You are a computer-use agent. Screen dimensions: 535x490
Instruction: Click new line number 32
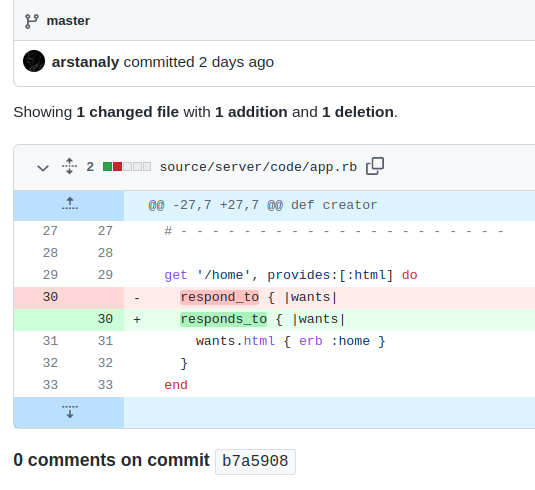(x=105, y=363)
